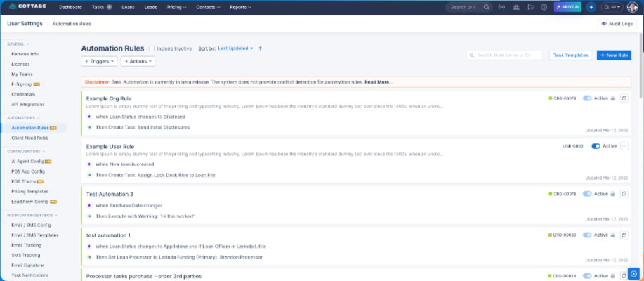
Task: Click the search magnifier icon in top bar
Action: coord(486,7)
